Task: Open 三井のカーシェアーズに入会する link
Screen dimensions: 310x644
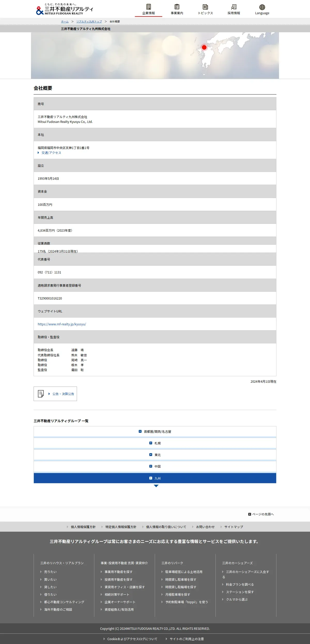Action: point(246,574)
